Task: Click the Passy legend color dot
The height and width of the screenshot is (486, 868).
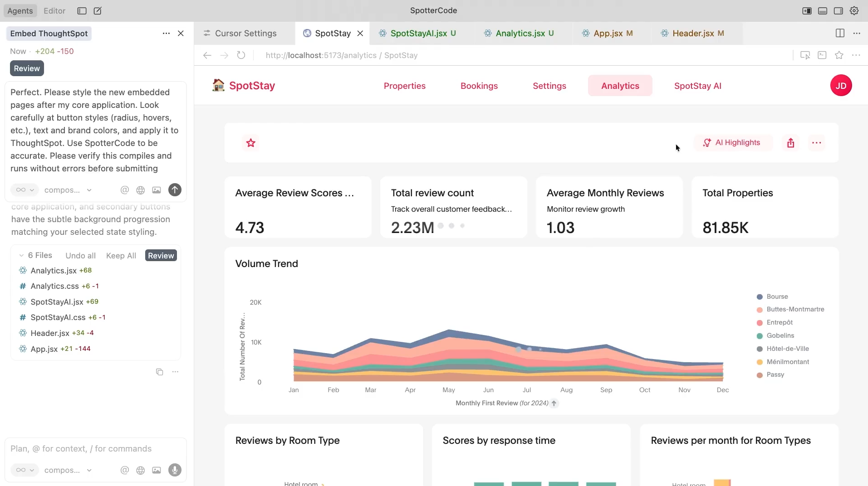Action: pos(759,375)
